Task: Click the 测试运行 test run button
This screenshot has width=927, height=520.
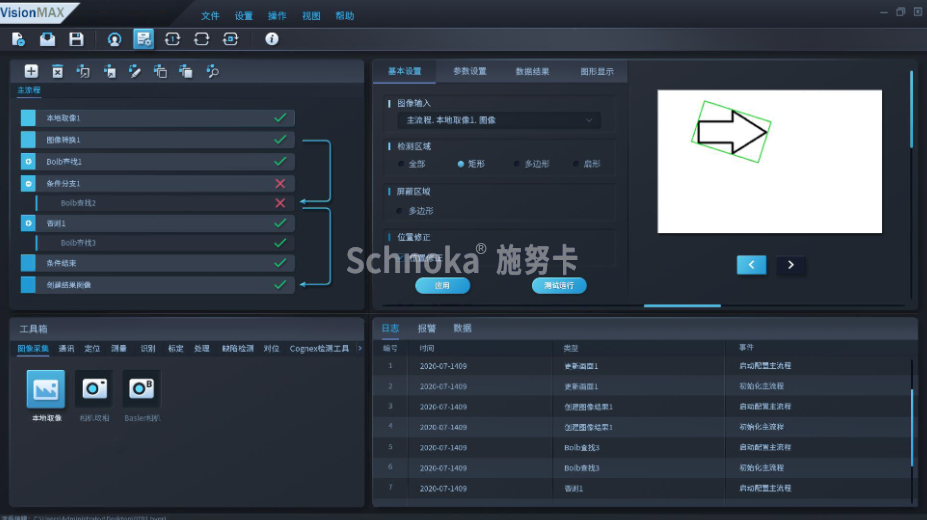Action: (559, 285)
